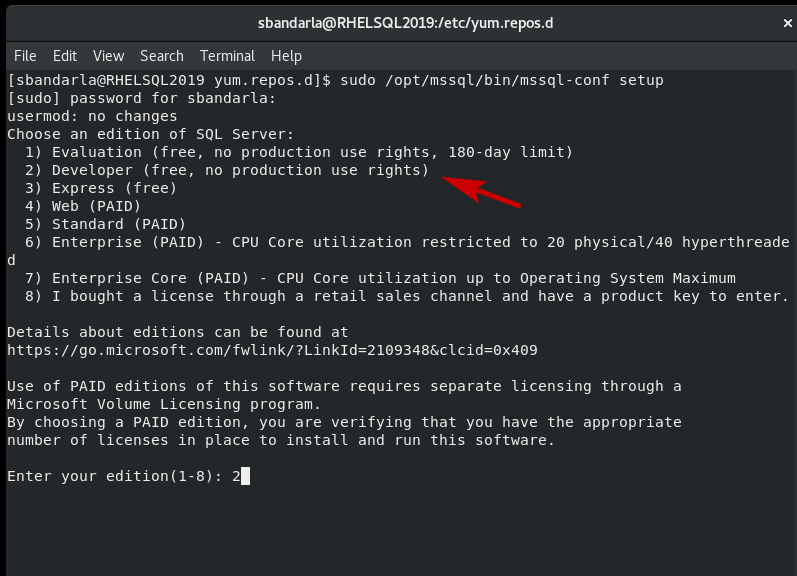Open the Help menu
This screenshot has width=797, height=576.
286,56
